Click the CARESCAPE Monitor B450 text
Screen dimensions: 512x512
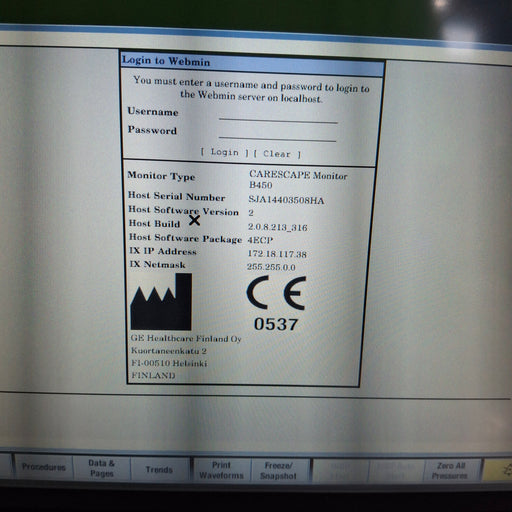click(298, 179)
